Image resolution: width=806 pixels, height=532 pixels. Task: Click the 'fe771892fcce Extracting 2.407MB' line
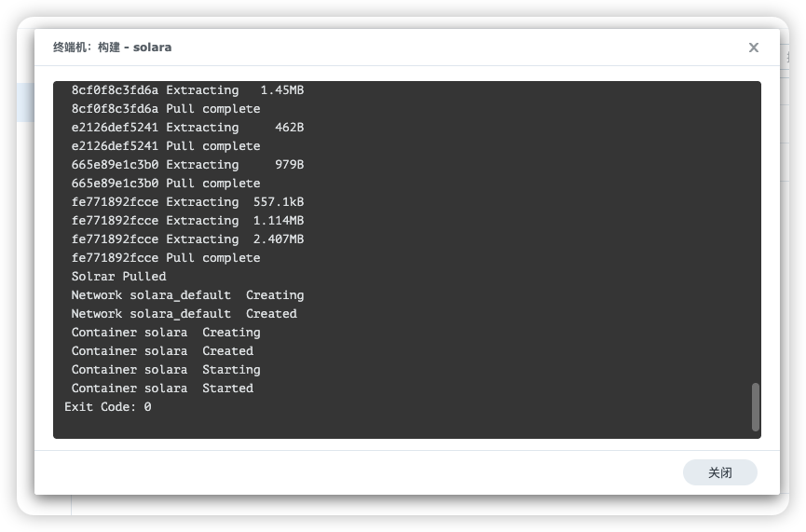(x=187, y=239)
